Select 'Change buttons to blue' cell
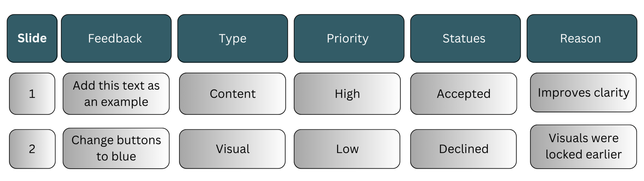This screenshot has height=181, width=644. [116, 148]
